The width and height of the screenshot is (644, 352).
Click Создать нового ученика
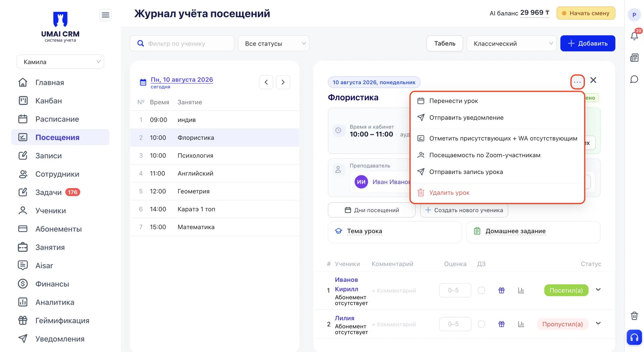[x=464, y=210]
